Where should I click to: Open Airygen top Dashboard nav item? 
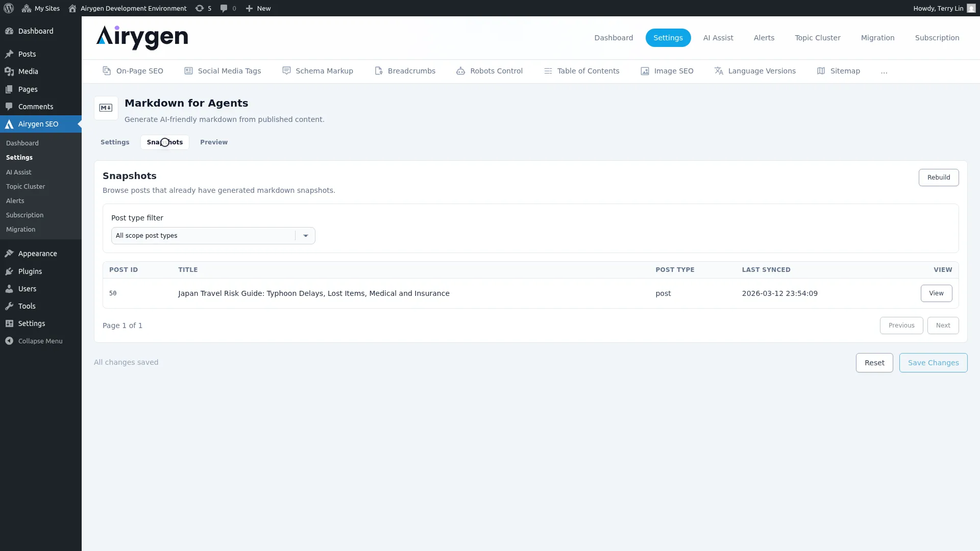pos(614,38)
